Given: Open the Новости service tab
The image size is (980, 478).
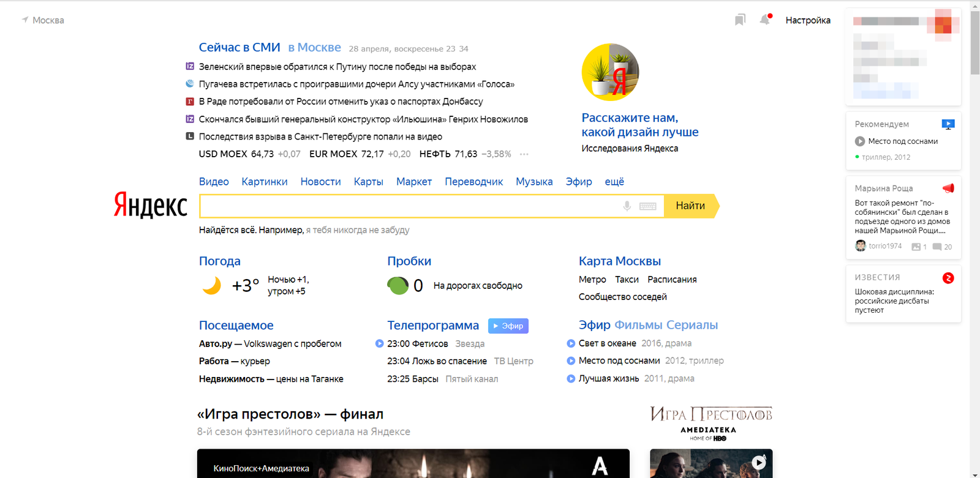Looking at the screenshot, I should [x=320, y=182].
